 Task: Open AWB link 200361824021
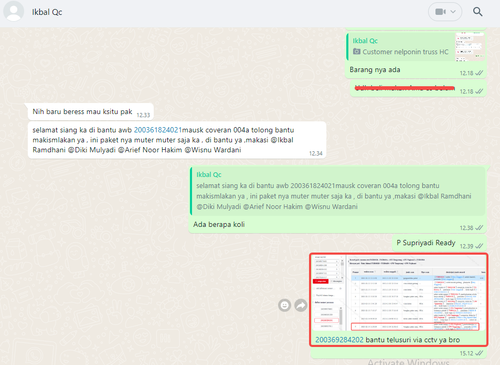(x=158, y=130)
